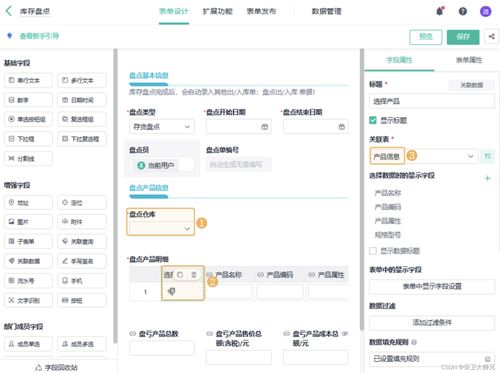Click the green icon right of 关联表 dropdown

tap(487, 156)
